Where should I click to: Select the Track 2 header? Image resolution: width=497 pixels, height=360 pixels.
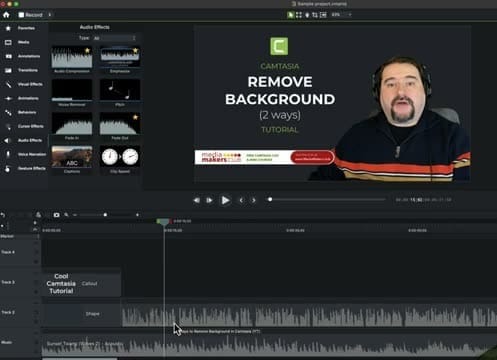pyautogui.click(x=20, y=312)
